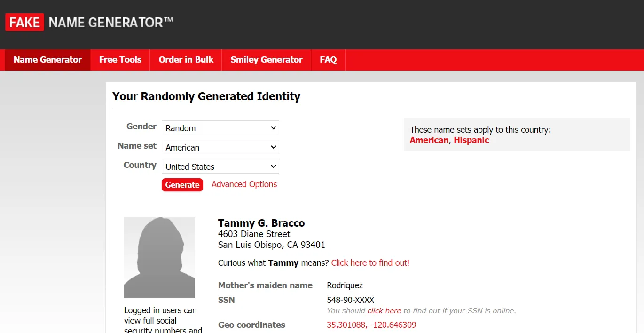This screenshot has height=333, width=644.
Task: Navigate to Smiley Generator
Action: click(266, 60)
